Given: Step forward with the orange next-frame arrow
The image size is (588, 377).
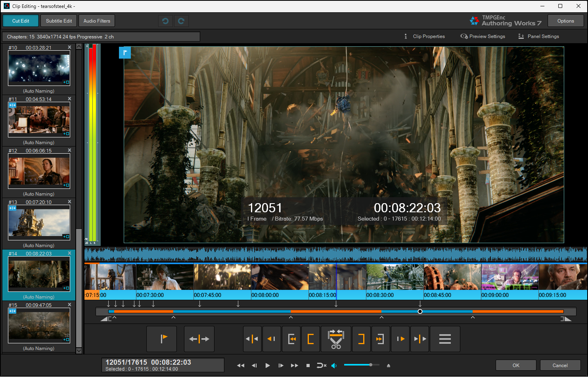Looking at the screenshot, I should (x=400, y=339).
